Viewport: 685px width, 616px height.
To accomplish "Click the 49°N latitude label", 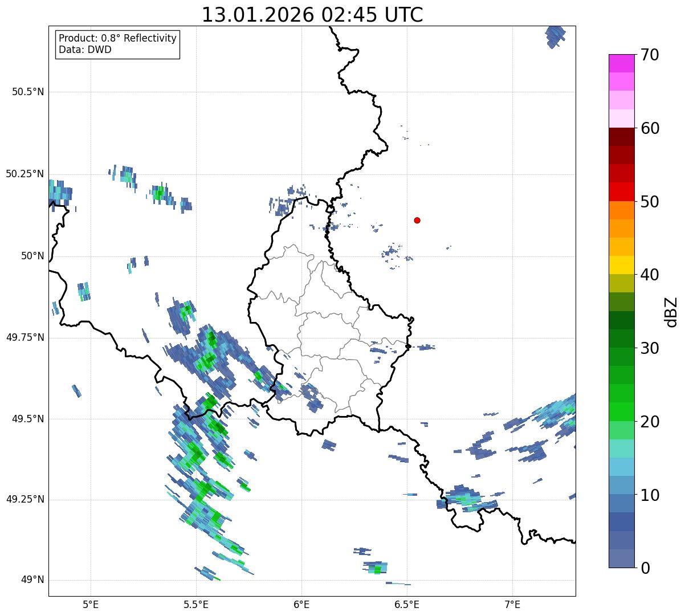I will 33,580.
